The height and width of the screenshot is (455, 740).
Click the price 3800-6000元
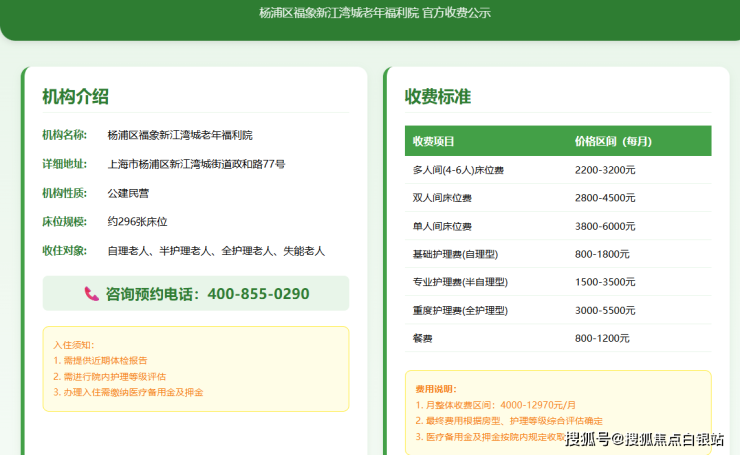click(605, 226)
